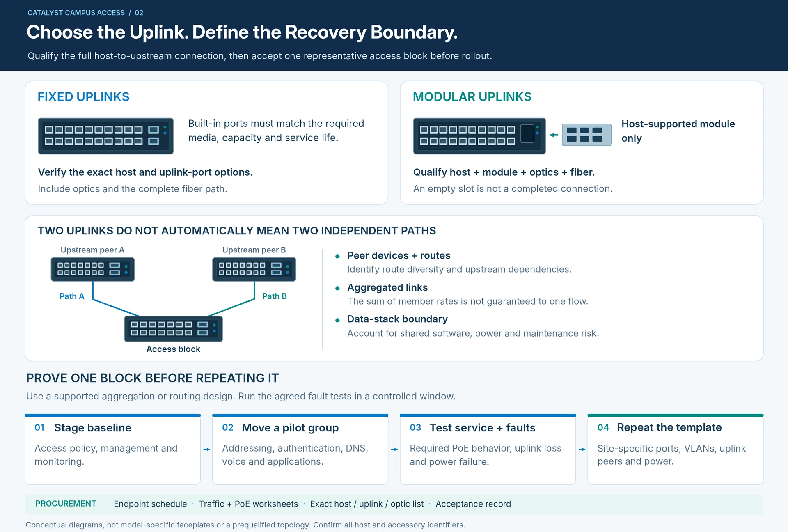Select the 03 Test service + faults card
Viewport: 788px width, 532px height.
488,449
